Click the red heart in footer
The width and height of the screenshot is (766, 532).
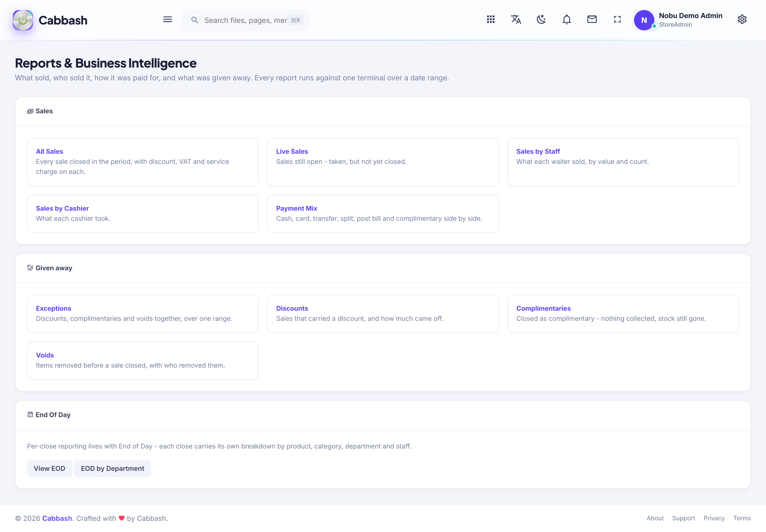[x=121, y=518]
